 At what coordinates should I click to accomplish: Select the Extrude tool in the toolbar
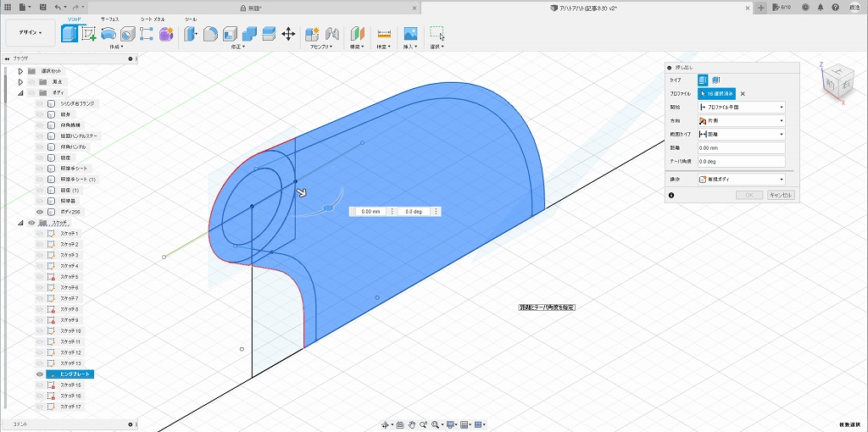coord(70,34)
